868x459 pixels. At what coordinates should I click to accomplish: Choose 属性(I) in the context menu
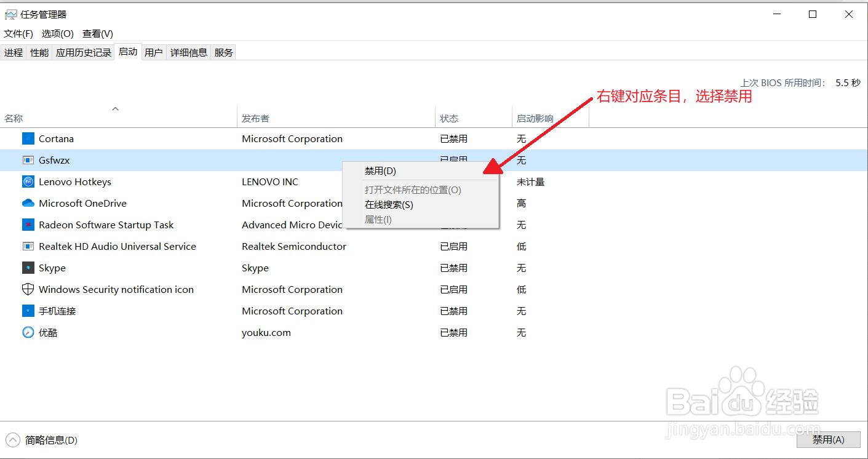[421, 219]
